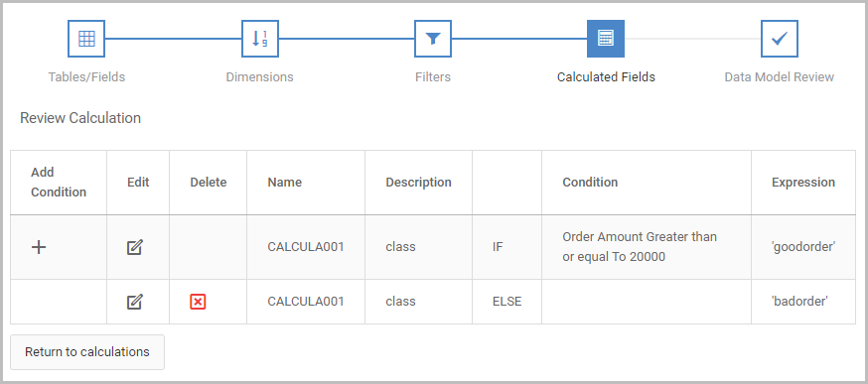Screen dimensions: 868x384
Task: Click the Calculated Fields step label
Action: click(606, 77)
